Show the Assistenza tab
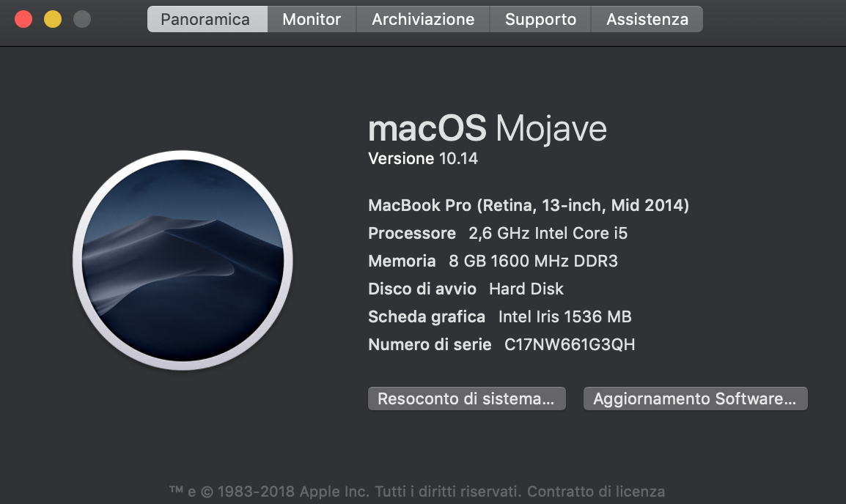 point(647,19)
